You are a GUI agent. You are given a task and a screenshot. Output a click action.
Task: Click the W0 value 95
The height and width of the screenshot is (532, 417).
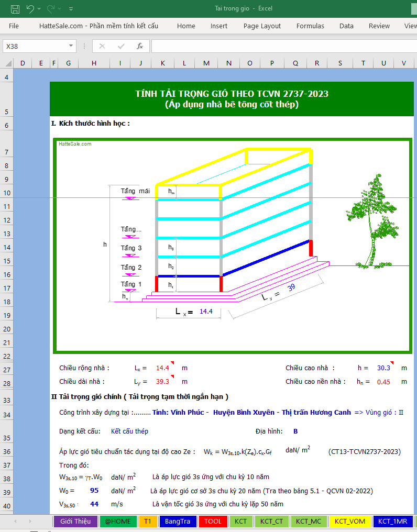point(94,491)
